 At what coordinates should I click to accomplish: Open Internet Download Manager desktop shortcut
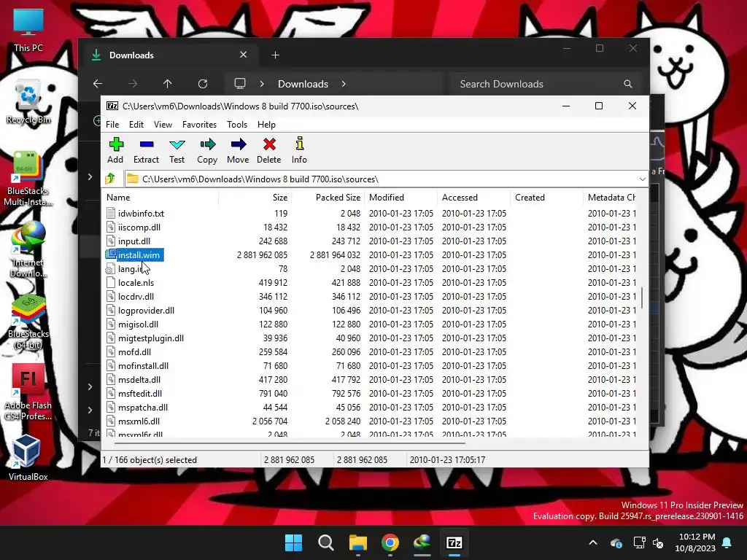28,250
